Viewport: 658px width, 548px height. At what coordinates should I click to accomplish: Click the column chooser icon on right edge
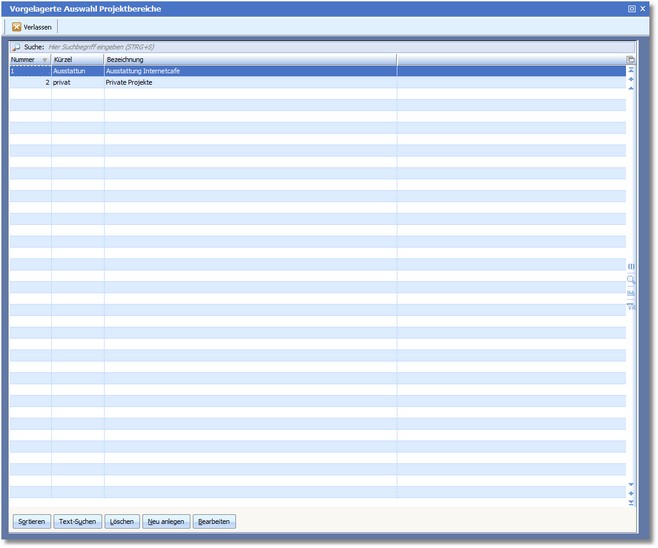coord(631,266)
